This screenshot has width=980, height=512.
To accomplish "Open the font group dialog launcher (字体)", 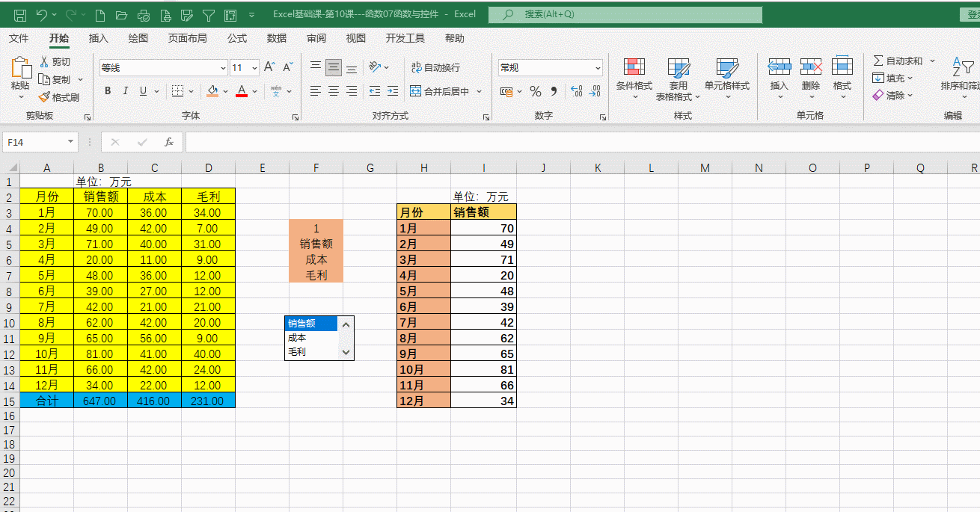I will pyautogui.click(x=295, y=117).
